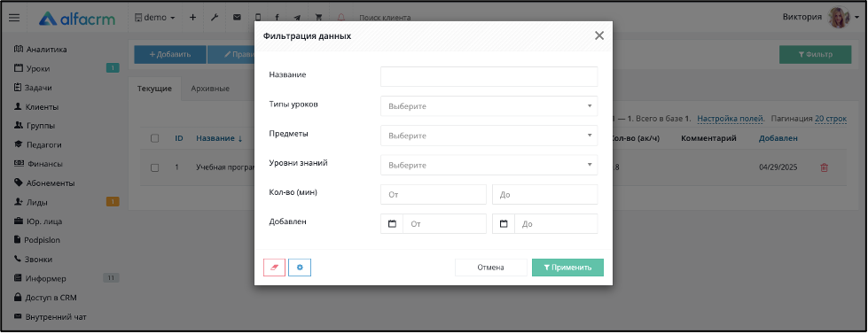Viewport: 868px width, 334px height.
Task: Open Педагоги in sidebar
Action: pyautogui.click(x=37, y=145)
